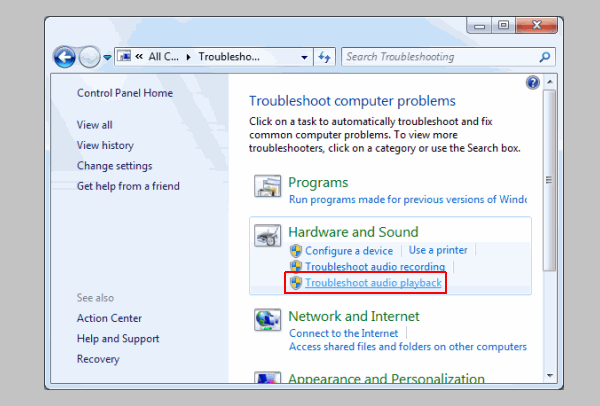Viewport: 600px width, 406px height.
Task: Open Help via blue question mark icon
Action: coord(533,82)
